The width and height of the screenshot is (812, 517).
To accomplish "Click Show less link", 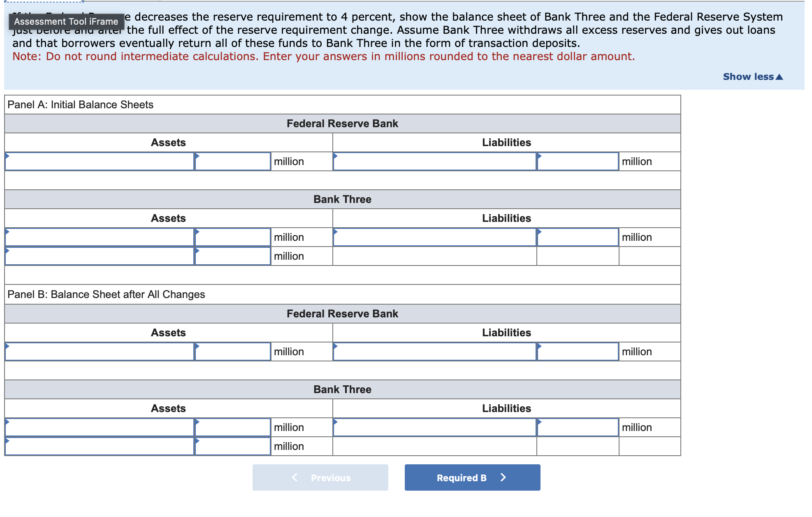I will pyautogui.click(x=752, y=77).
